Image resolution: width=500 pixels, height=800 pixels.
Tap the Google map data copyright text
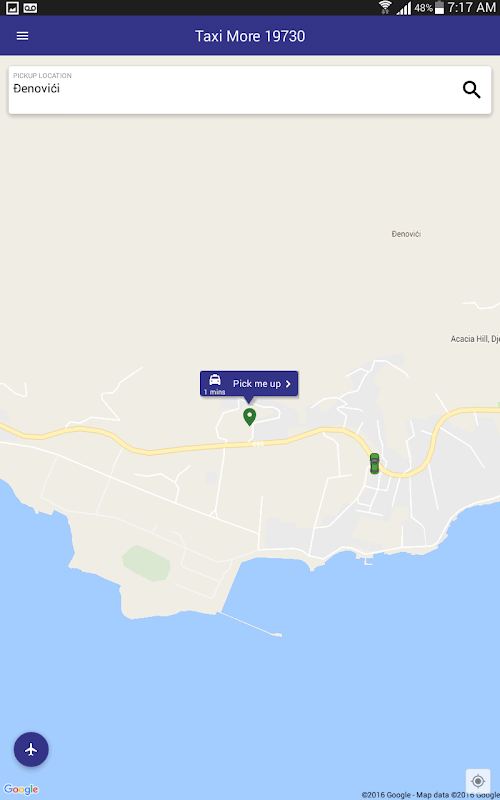(431, 795)
